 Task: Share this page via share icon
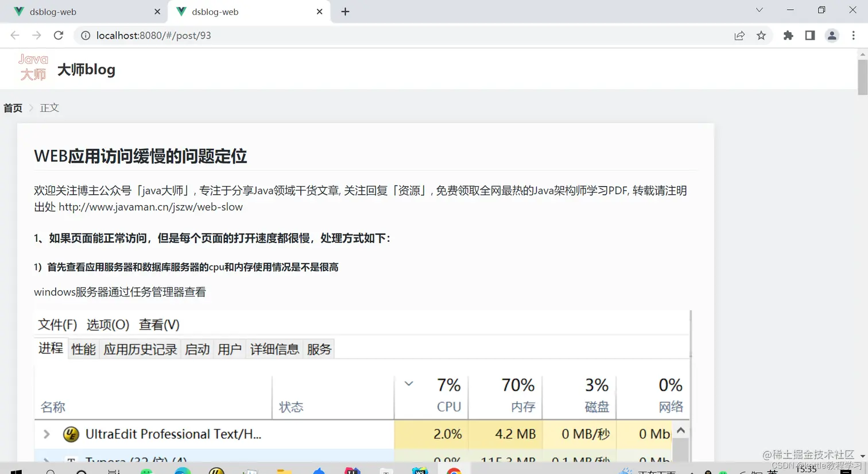[739, 36]
